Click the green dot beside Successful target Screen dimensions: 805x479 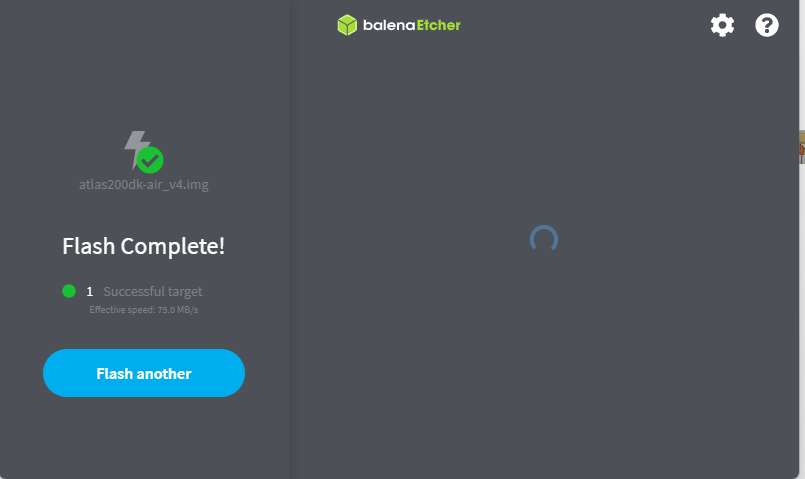pos(69,291)
